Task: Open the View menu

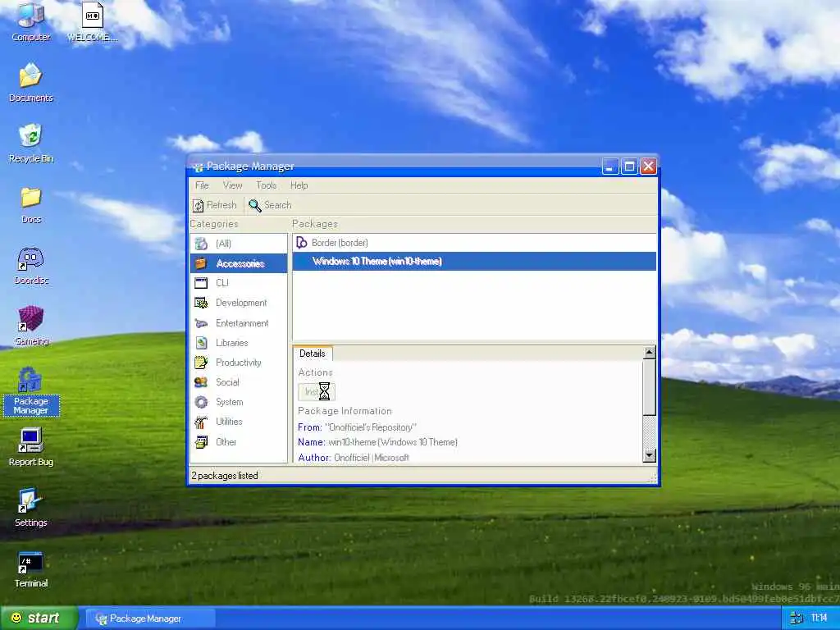Action: point(232,185)
